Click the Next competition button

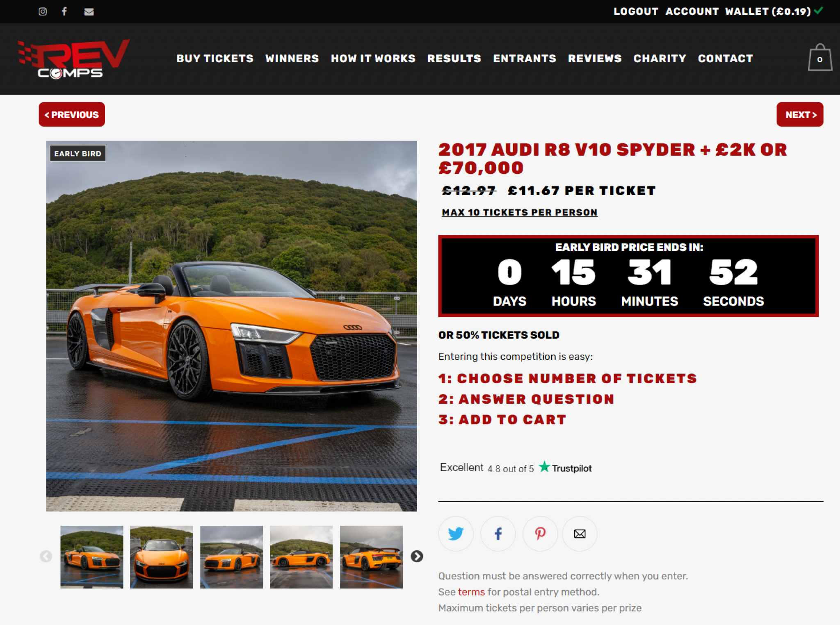800,114
